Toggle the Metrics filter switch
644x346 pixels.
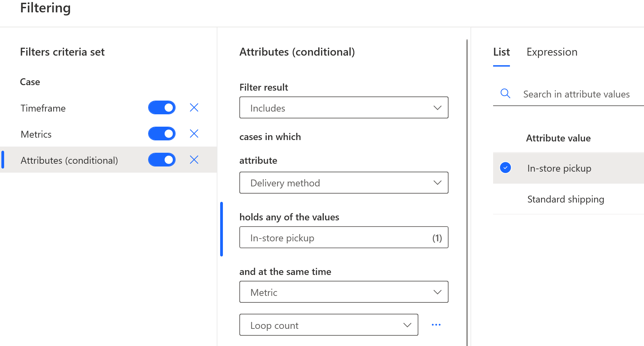[162, 134]
